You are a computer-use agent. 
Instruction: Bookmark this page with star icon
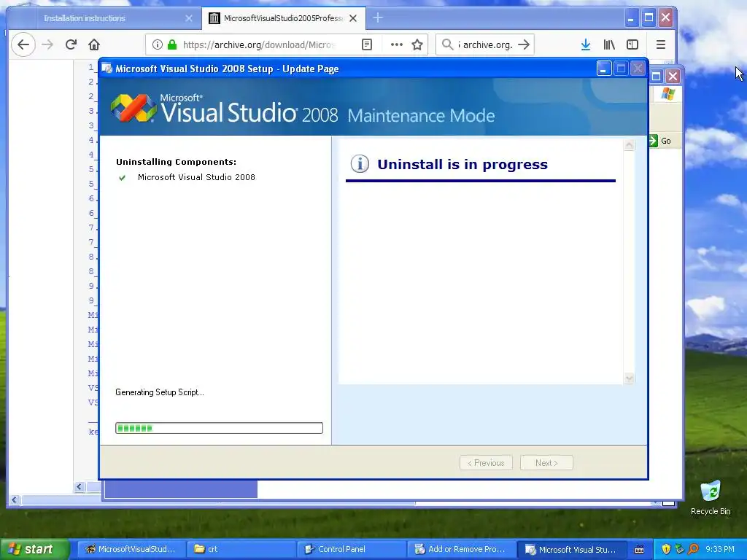(x=417, y=44)
